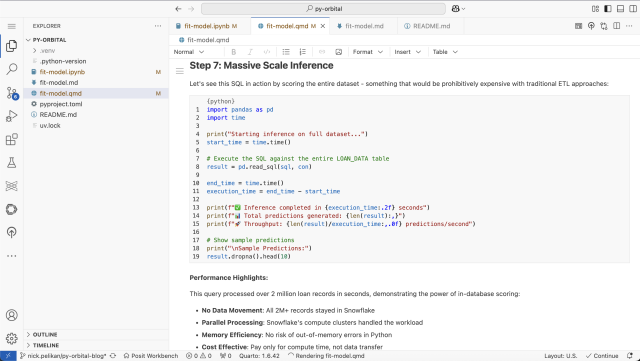This screenshot has height=361, width=640.
Task: Expand the .venv folder
Action: [x=44, y=51]
